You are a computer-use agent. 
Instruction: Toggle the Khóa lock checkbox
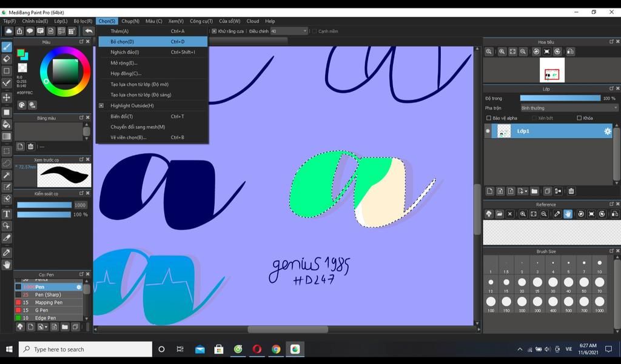tap(579, 118)
